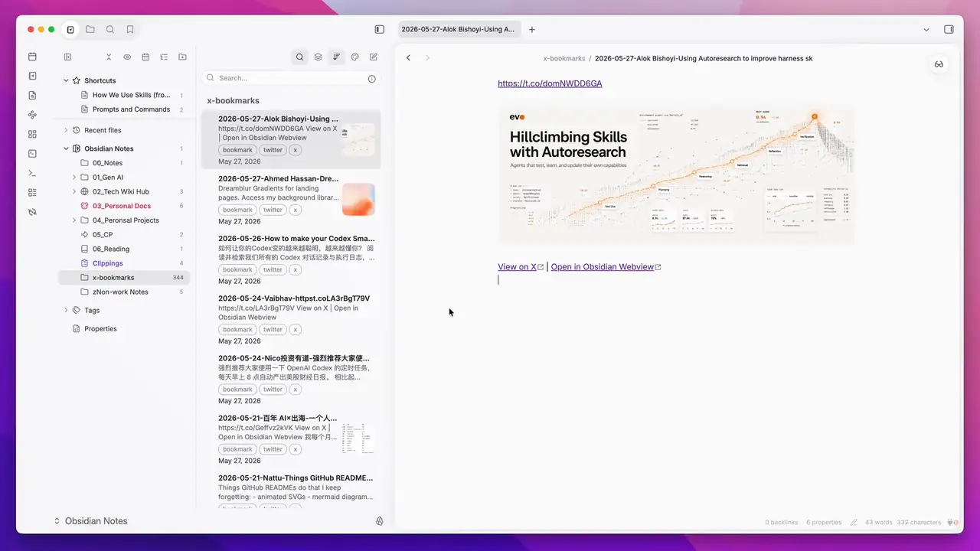Toggle the left sidebar panel
Viewport: 980px width, 551px height.
(x=380, y=30)
